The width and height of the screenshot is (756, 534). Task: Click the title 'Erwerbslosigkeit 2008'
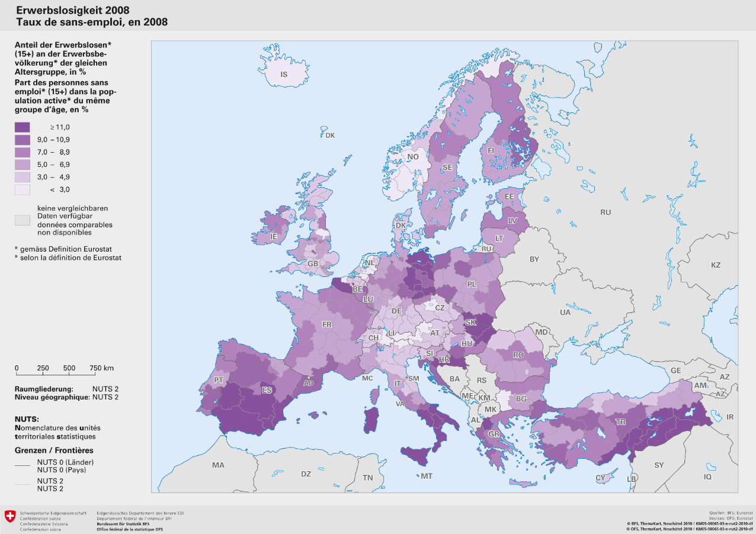pos(73,11)
